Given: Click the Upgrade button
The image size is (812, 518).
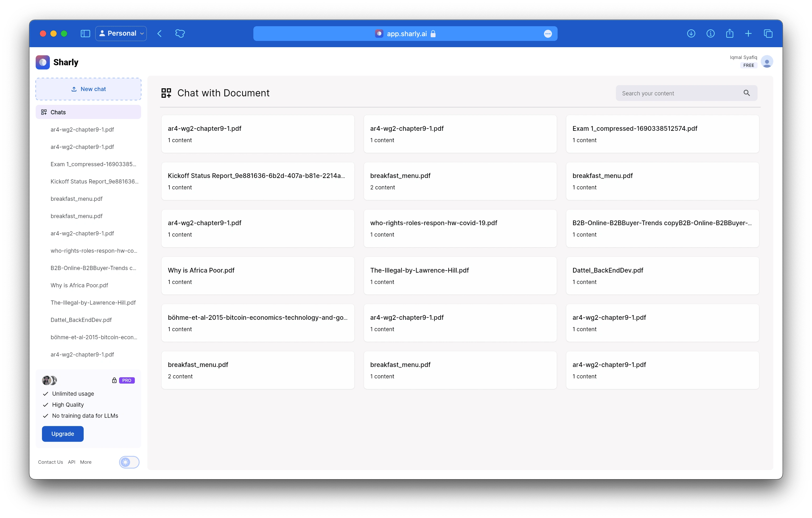Looking at the screenshot, I should [63, 433].
